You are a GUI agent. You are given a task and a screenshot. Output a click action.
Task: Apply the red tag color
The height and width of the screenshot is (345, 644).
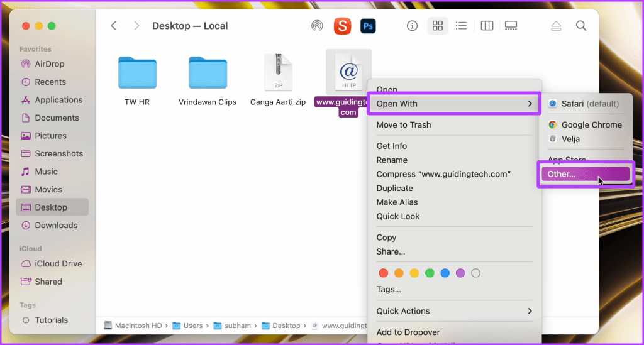click(x=383, y=273)
